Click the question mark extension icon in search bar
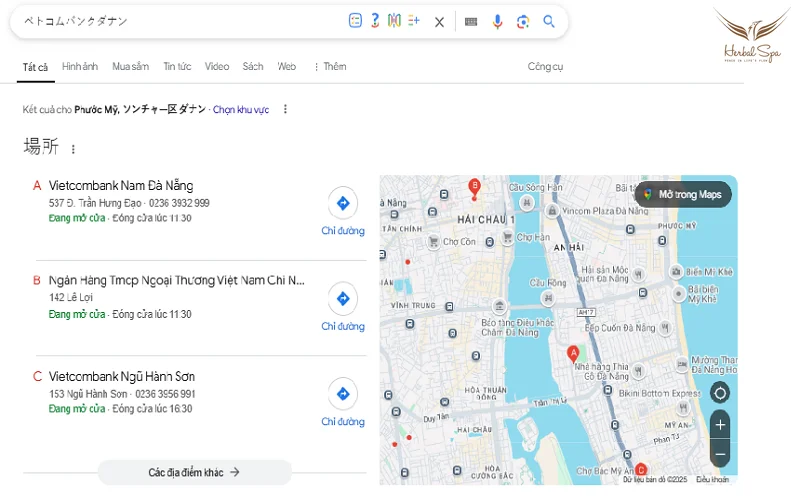Viewport: 800px width, 500px height. tap(375, 20)
